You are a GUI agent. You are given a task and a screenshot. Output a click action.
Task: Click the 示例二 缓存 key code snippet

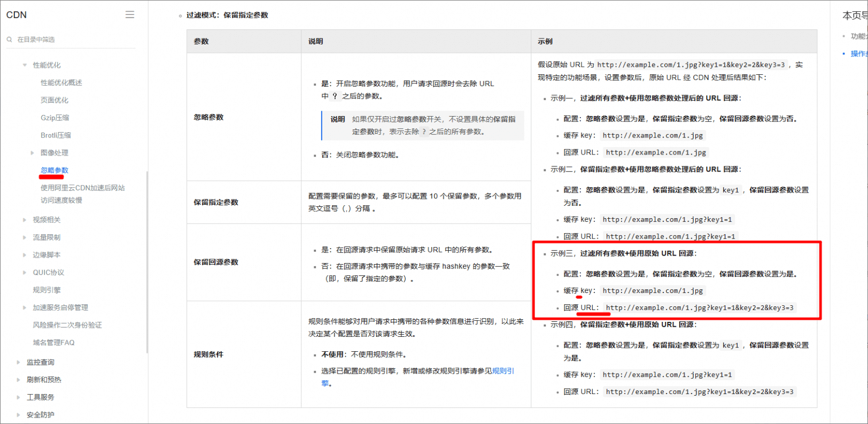click(667, 220)
